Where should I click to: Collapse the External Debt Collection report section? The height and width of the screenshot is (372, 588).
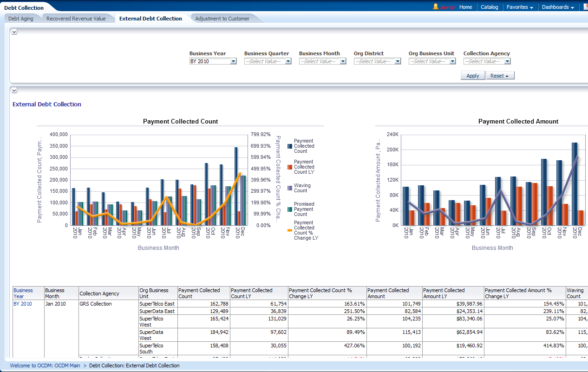[14, 91]
